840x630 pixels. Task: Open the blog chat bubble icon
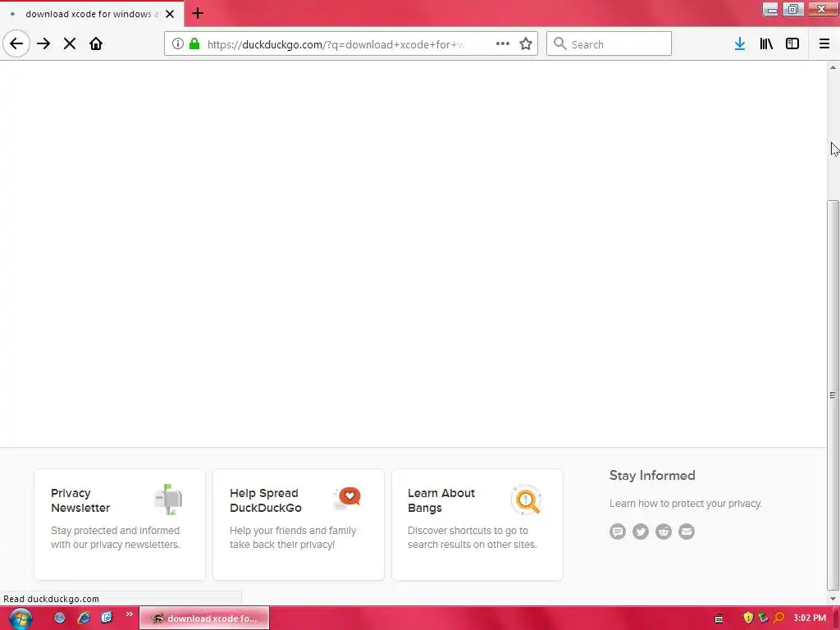(x=618, y=532)
